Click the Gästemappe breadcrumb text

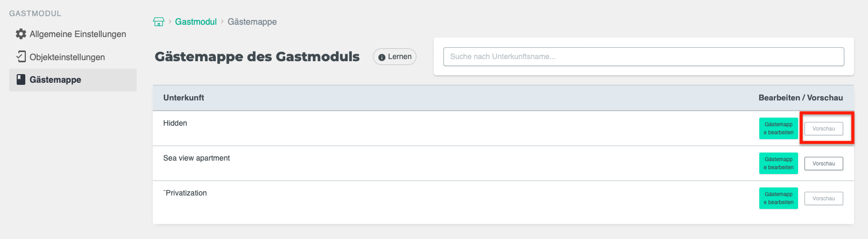(252, 21)
